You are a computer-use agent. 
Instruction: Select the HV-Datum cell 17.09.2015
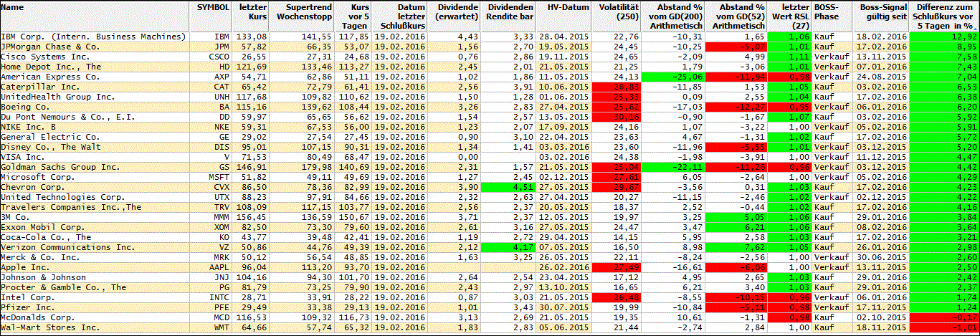tap(563, 127)
